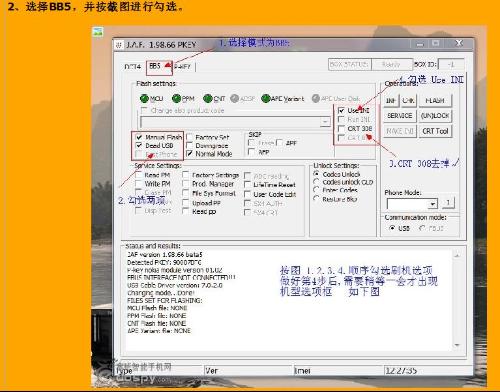
Task: Click the grayed APE User Disk button
Action: pos(316,98)
